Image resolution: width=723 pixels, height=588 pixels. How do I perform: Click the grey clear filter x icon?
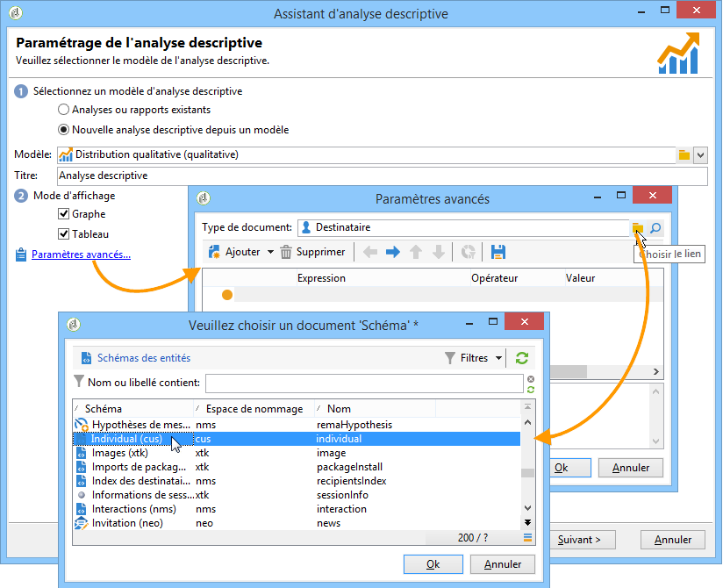click(x=531, y=378)
